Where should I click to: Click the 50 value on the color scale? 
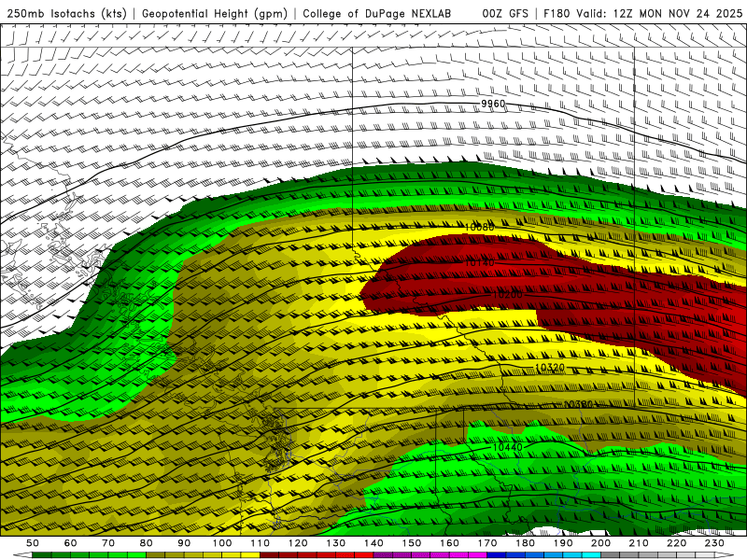point(33,543)
